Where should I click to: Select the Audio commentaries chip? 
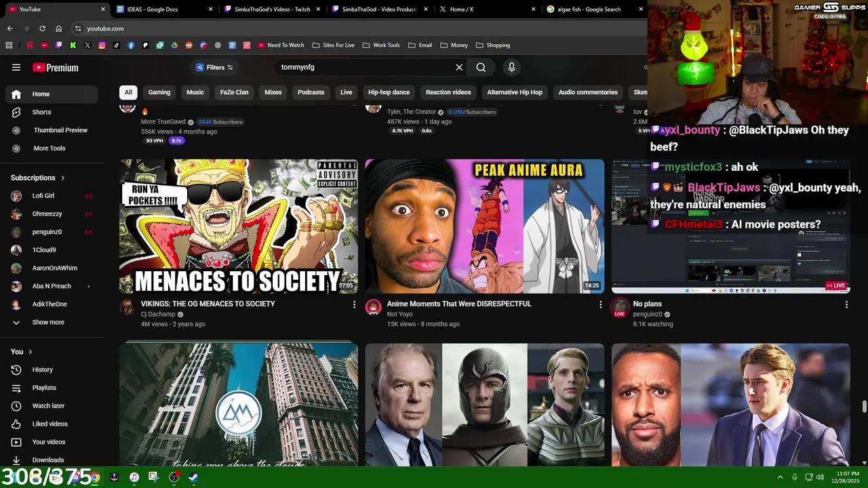point(588,92)
